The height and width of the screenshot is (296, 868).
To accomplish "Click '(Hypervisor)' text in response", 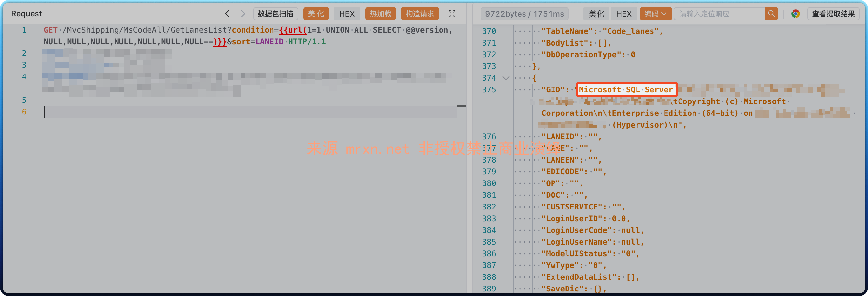I will click(640, 125).
